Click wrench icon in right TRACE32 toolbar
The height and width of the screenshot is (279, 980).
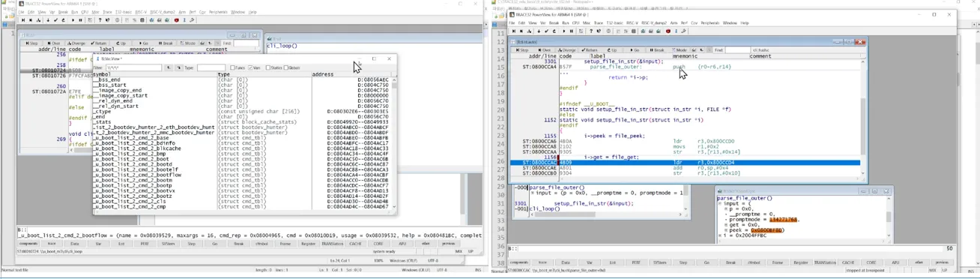click(683, 31)
